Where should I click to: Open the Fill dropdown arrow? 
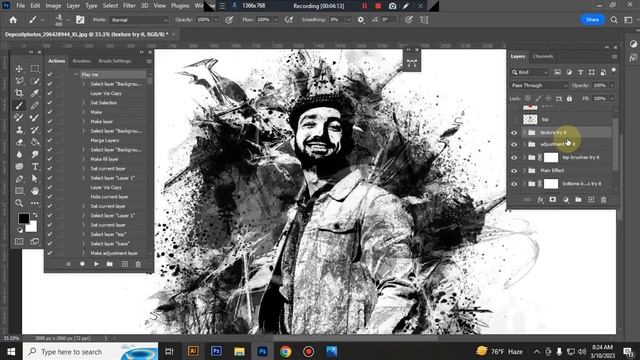click(612, 98)
